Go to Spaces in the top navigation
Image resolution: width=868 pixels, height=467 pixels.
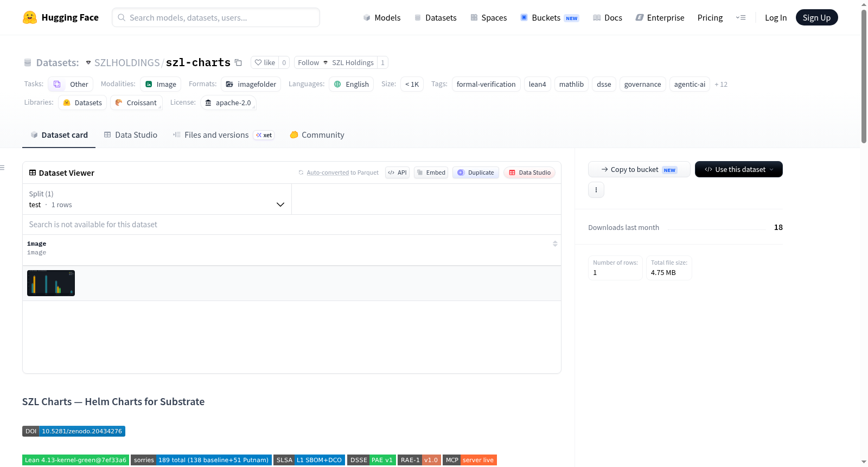click(x=488, y=17)
